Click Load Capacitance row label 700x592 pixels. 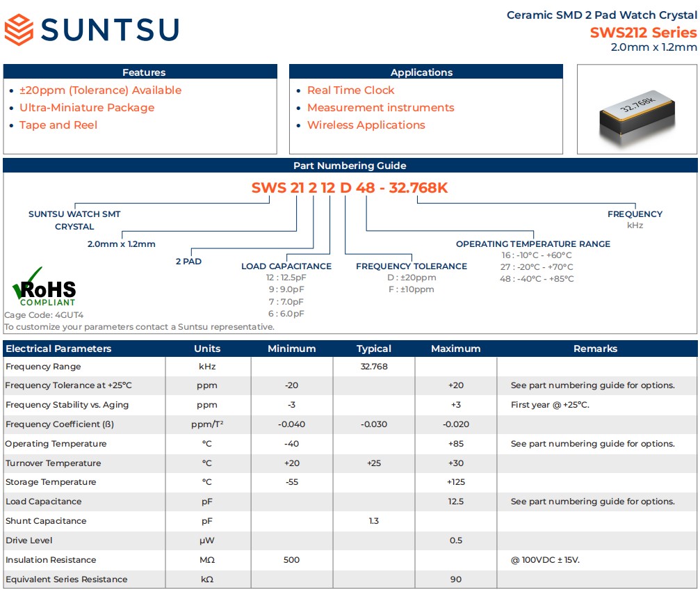pos(43,502)
